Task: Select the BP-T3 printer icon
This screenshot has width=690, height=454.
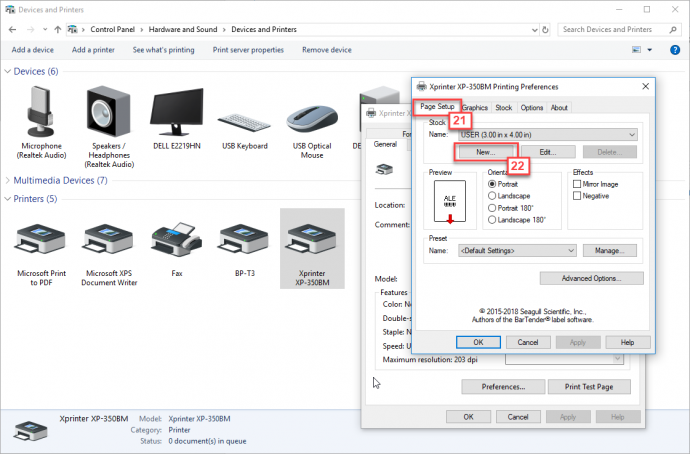Action: pyautogui.click(x=244, y=240)
